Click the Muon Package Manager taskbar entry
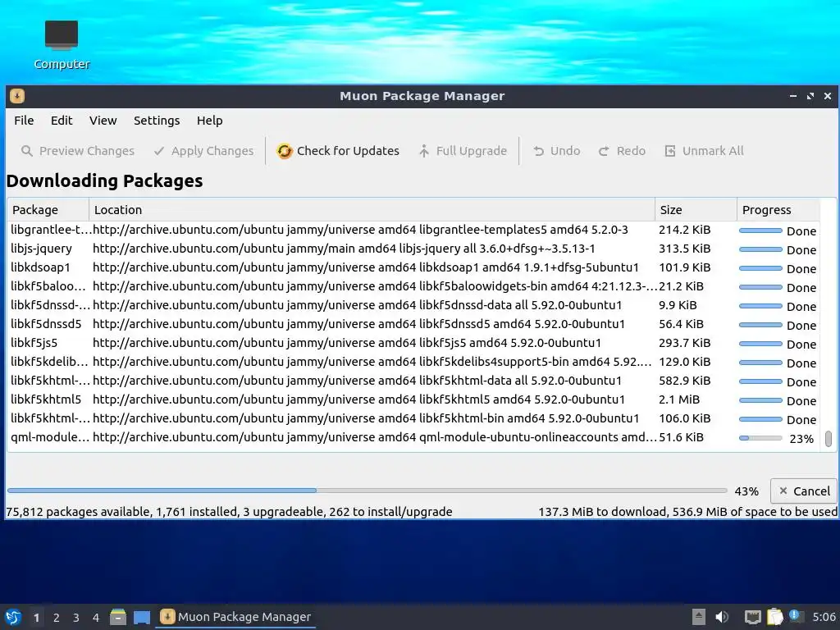 pos(235,617)
